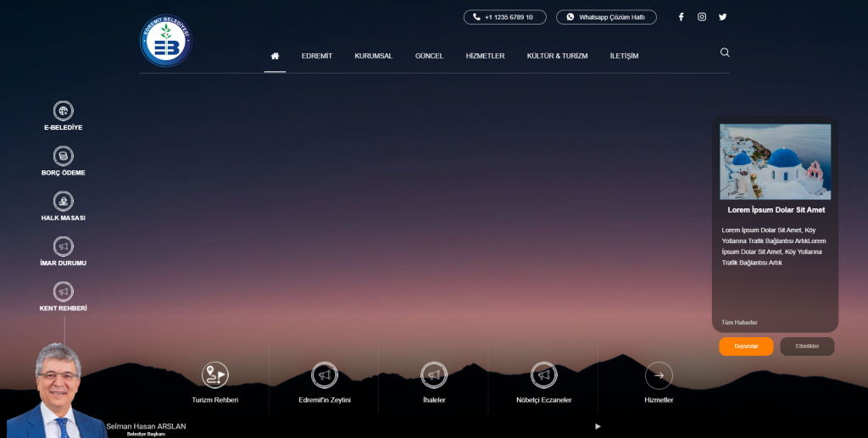
Task: Click the search magnifier icon
Action: click(725, 53)
